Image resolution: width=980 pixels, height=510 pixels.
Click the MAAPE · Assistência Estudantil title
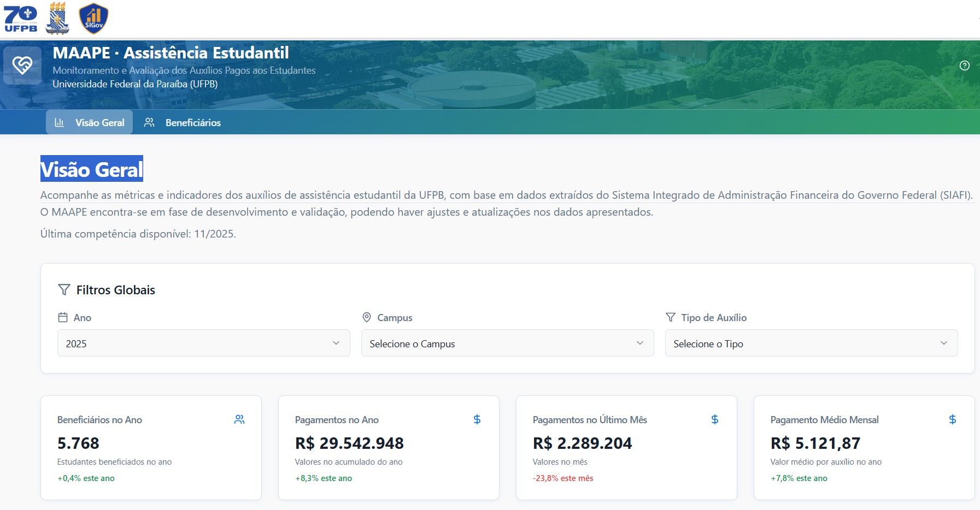click(x=171, y=53)
